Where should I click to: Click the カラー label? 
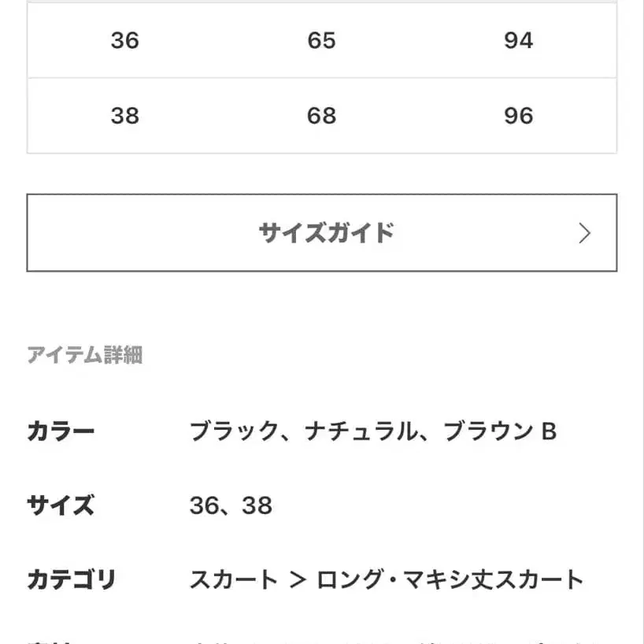tap(61, 431)
